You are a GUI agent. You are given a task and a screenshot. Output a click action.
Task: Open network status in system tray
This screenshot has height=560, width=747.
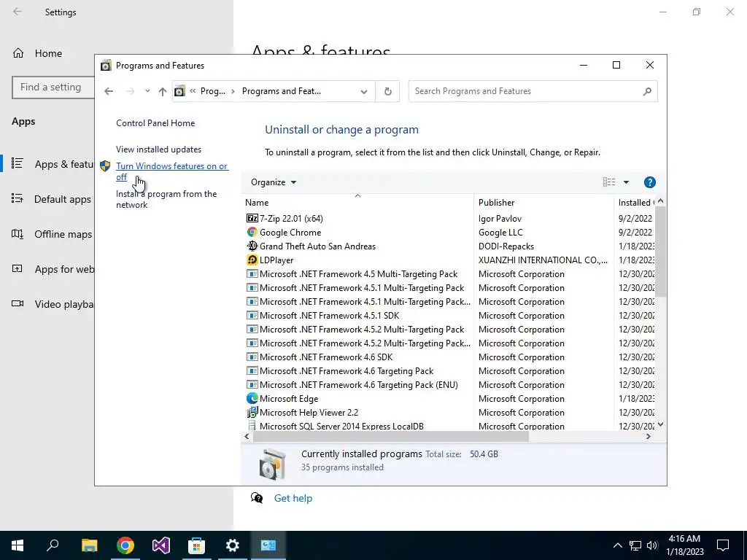[x=635, y=545]
